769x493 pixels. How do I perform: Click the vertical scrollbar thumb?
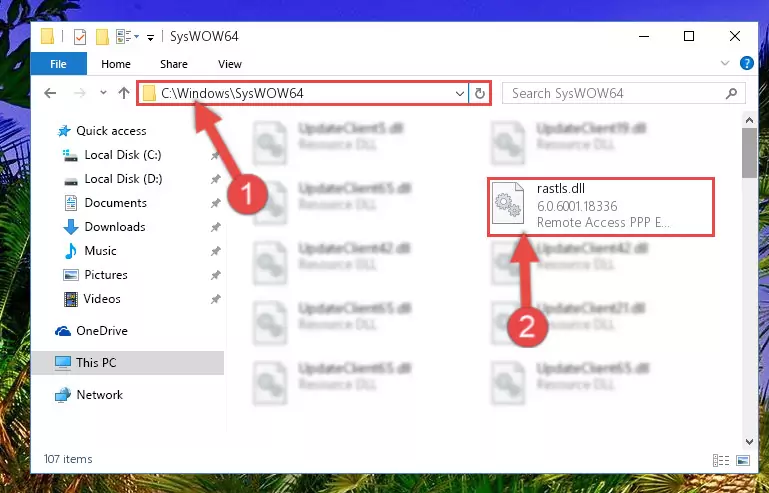click(x=749, y=153)
